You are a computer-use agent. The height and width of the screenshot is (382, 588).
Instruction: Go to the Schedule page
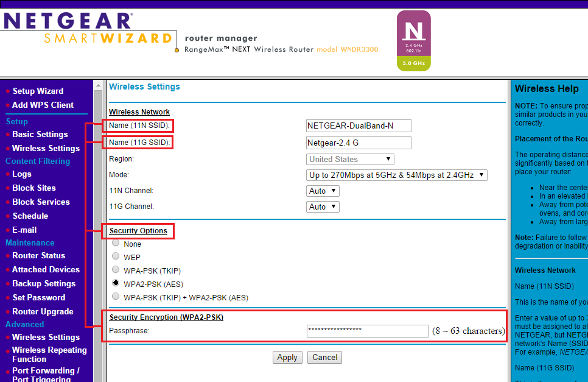[30, 216]
